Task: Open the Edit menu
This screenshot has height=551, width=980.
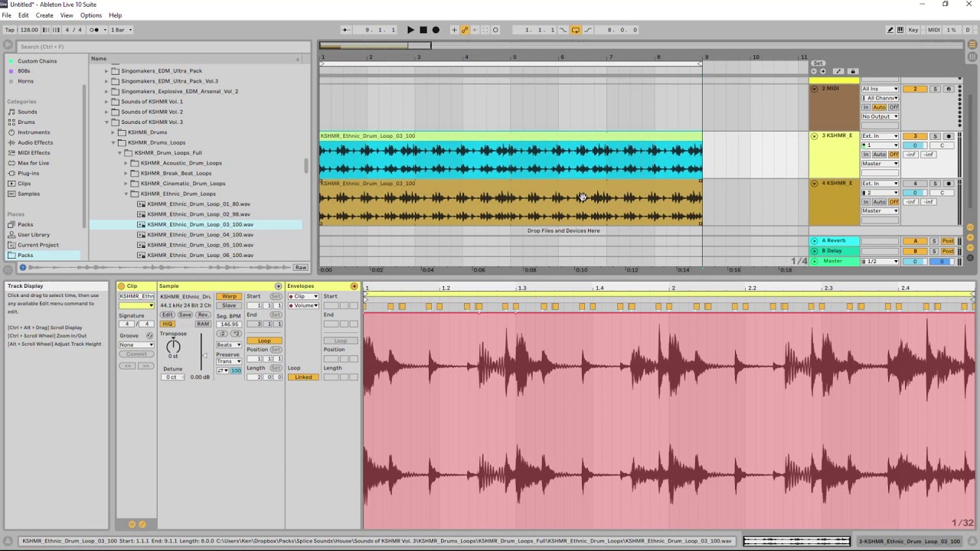Action: [x=24, y=15]
